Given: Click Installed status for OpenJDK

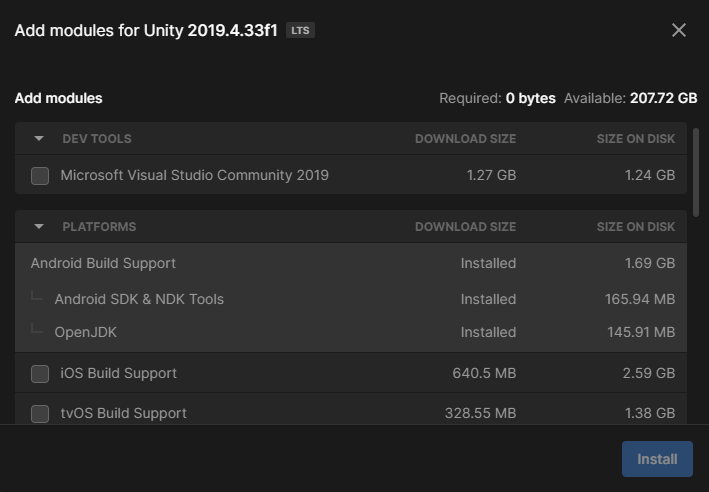Looking at the screenshot, I should (x=488, y=332).
